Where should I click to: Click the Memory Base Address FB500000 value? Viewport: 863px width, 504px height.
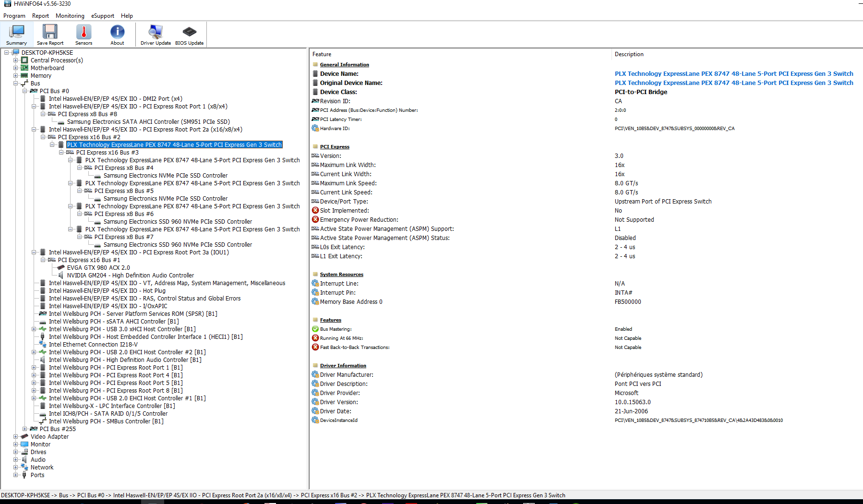628,302
